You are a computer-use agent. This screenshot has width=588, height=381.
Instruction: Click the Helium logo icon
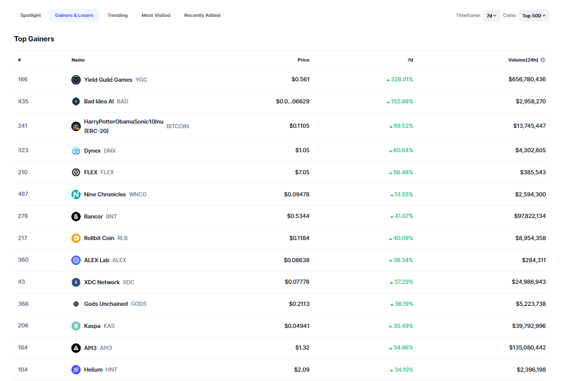76,370
